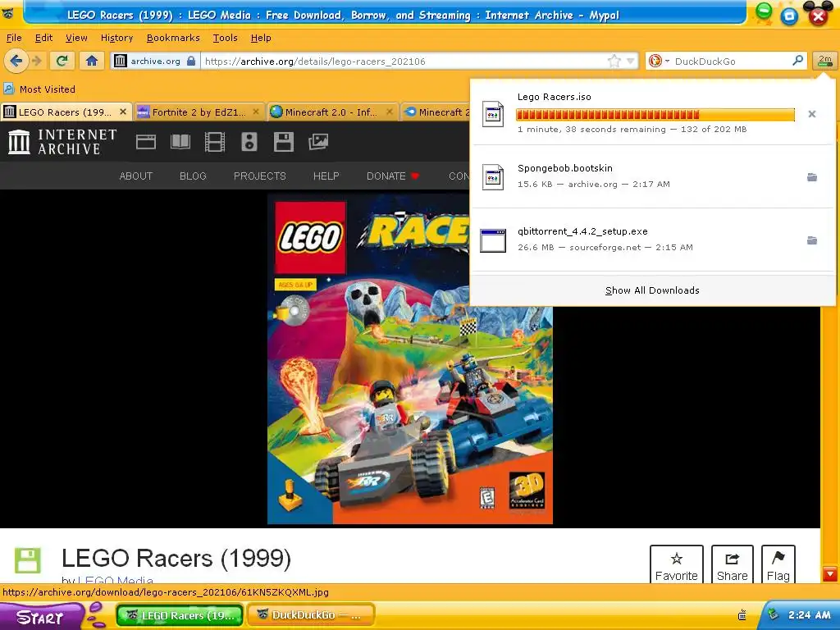
Task: Open the Texts book icon
Action: tap(180, 142)
